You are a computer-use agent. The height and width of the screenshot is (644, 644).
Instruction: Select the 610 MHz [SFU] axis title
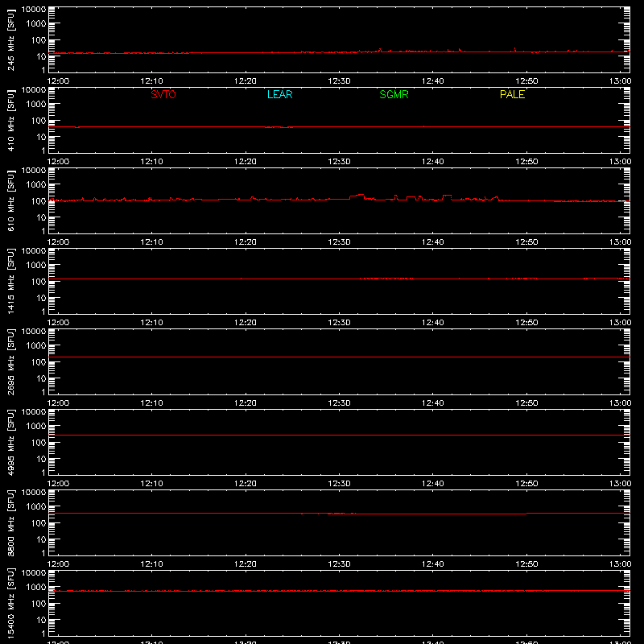(11, 200)
